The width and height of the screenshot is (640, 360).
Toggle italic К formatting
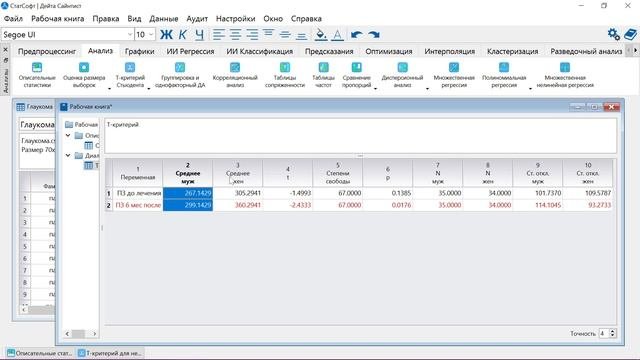[x=183, y=35]
